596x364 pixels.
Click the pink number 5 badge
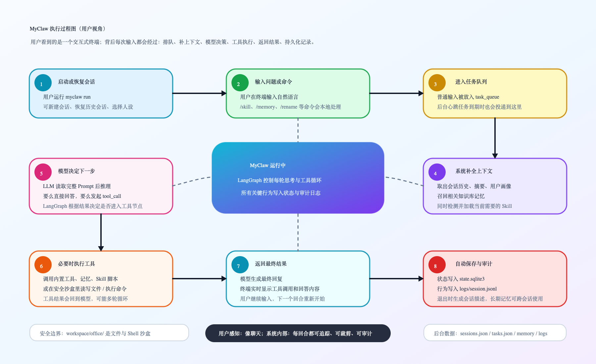tap(43, 172)
